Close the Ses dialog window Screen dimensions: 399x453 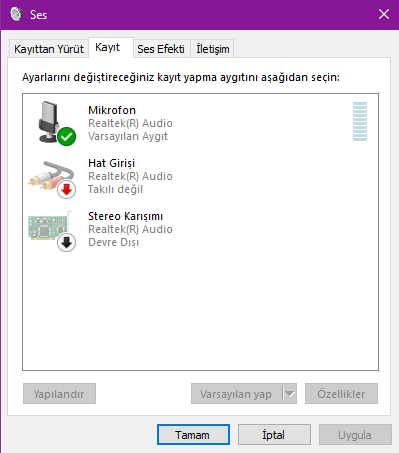(384, 14)
